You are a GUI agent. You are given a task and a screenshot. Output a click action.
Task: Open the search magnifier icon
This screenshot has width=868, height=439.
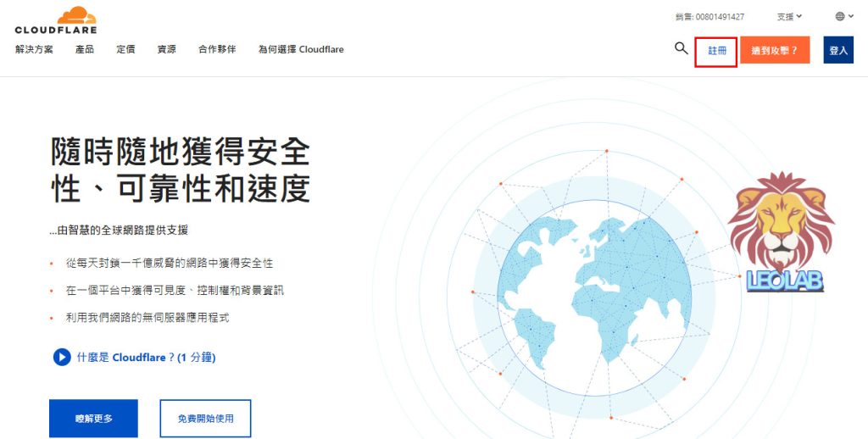(x=681, y=48)
